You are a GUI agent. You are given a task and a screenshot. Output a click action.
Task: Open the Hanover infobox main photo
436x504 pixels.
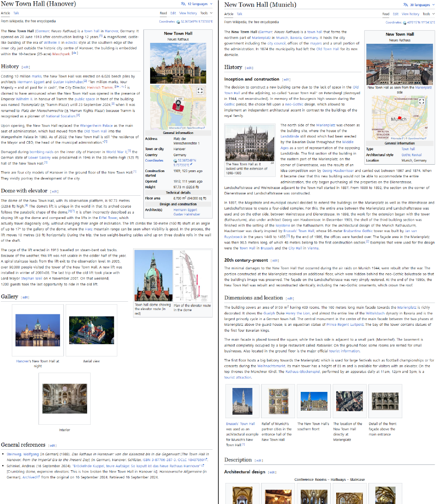(x=178, y=63)
